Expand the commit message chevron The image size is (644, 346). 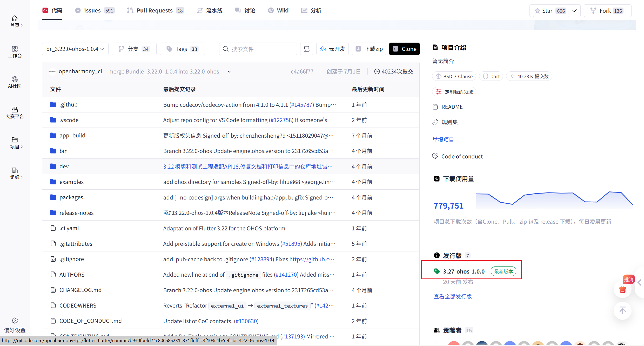pyautogui.click(x=229, y=71)
